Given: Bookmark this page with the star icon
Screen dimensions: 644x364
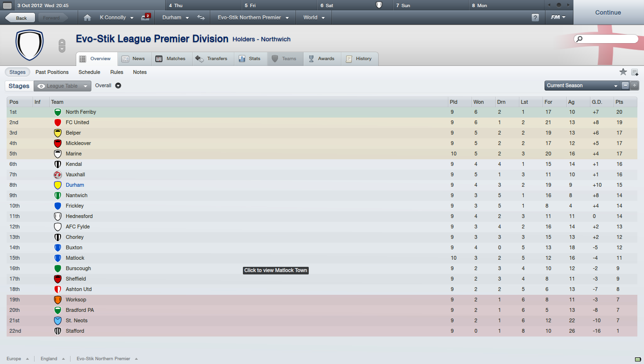Looking at the screenshot, I should point(623,72).
